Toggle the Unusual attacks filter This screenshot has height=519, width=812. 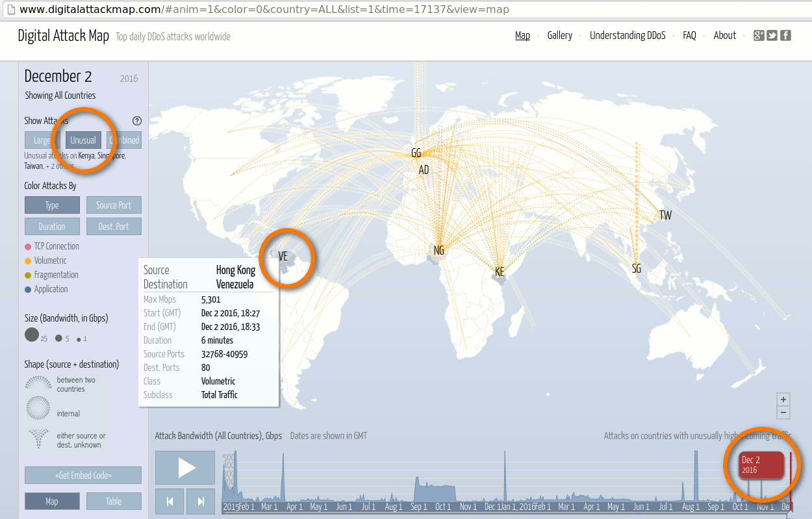(x=83, y=140)
